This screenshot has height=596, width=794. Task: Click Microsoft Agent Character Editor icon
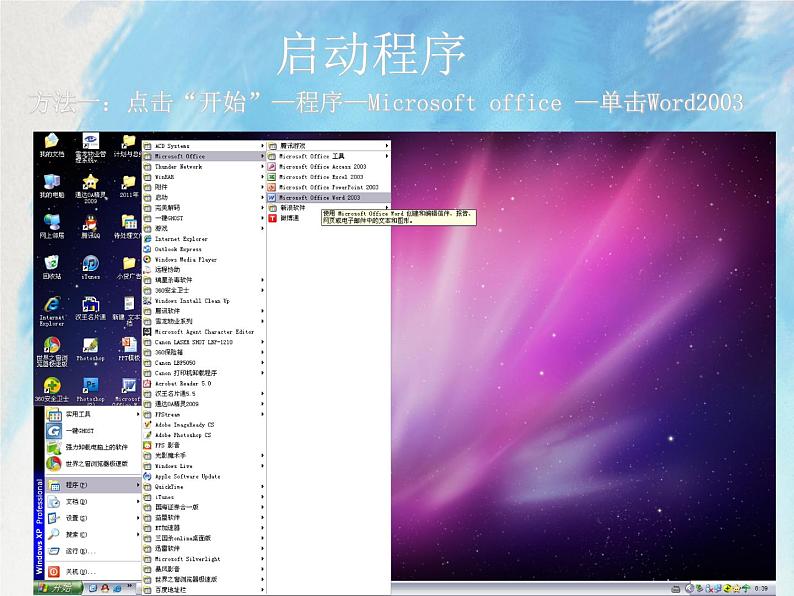click(147, 332)
